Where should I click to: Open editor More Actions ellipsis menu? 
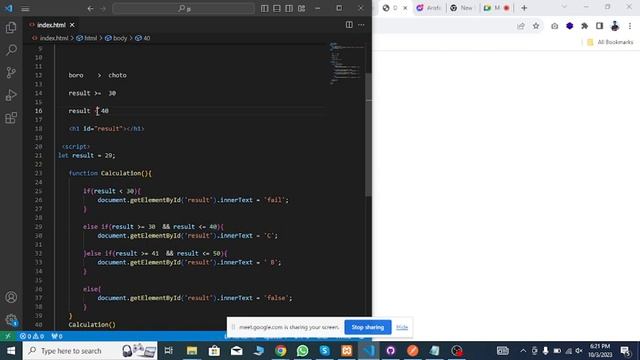point(361,25)
